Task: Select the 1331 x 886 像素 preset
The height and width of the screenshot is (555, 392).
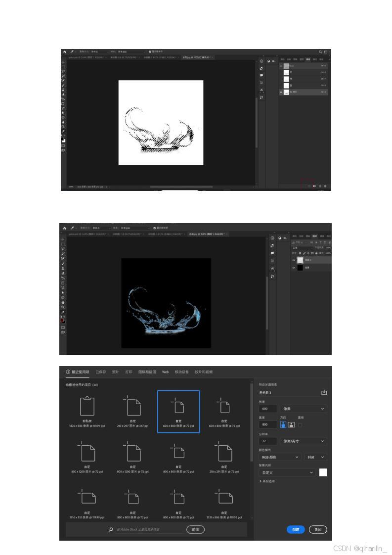Action: [224, 504]
